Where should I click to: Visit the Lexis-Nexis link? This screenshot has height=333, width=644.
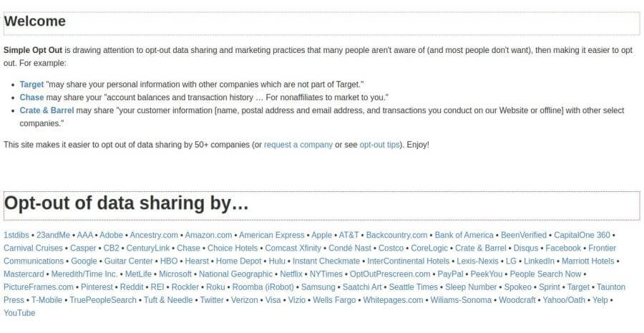click(477, 261)
